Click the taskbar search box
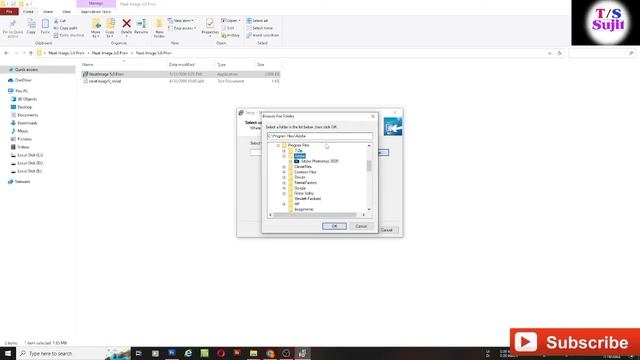This screenshot has height=360, width=640. 61,353
